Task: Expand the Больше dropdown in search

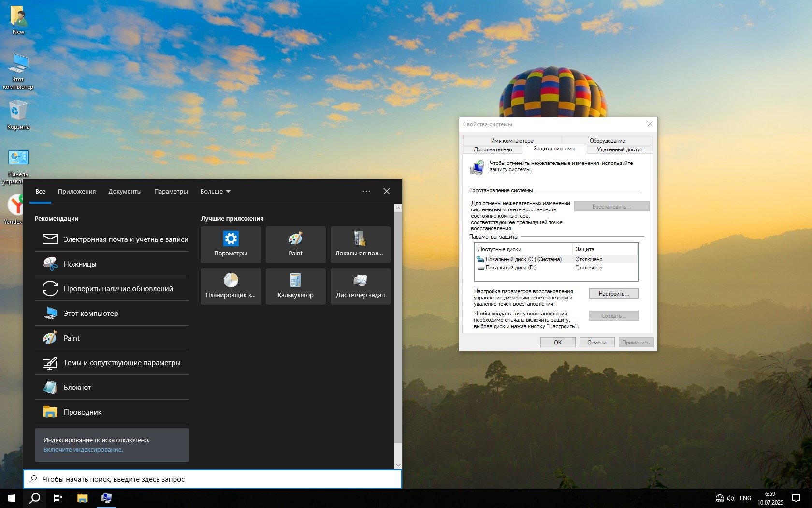Action: (215, 192)
